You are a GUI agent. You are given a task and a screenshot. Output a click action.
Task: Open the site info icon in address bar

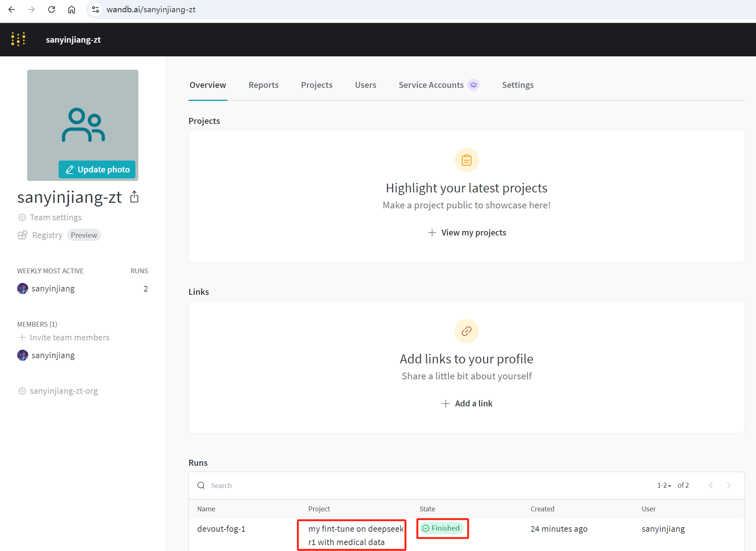95,10
